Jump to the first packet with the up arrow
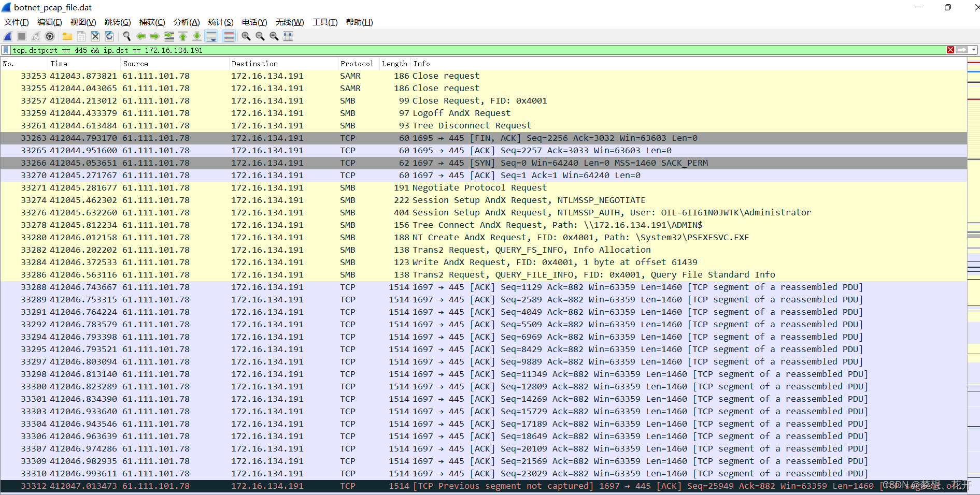This screenshot has width=980, height=495. (183, 36)
